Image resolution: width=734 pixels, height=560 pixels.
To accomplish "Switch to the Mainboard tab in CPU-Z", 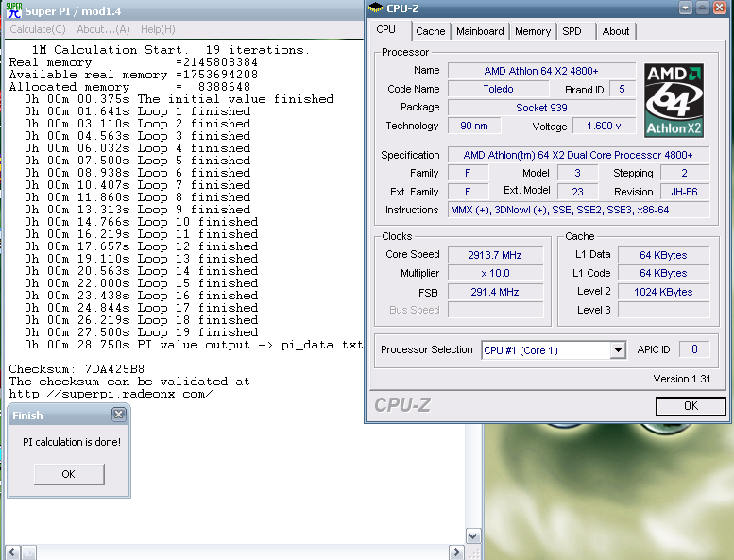I will pos(480,31).
